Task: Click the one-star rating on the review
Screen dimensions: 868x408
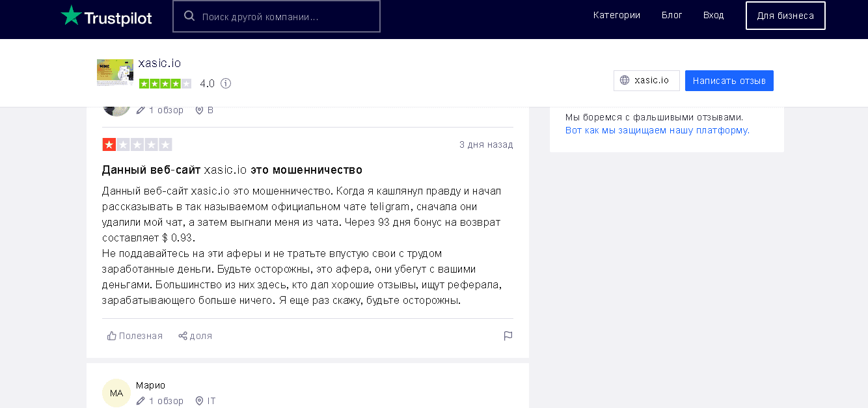Action: 109,144
